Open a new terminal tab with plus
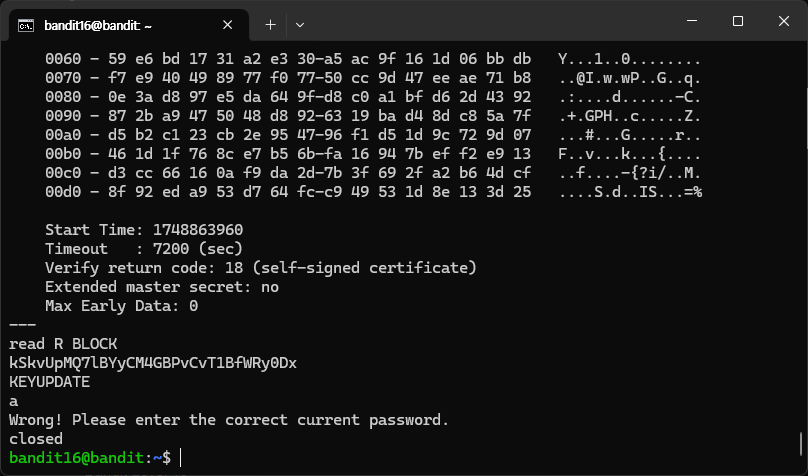808x476 pixels. coord(270,25)
